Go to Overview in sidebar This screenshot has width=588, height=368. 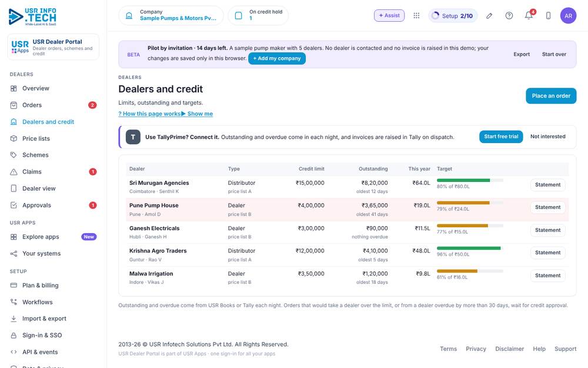(54, 89)
